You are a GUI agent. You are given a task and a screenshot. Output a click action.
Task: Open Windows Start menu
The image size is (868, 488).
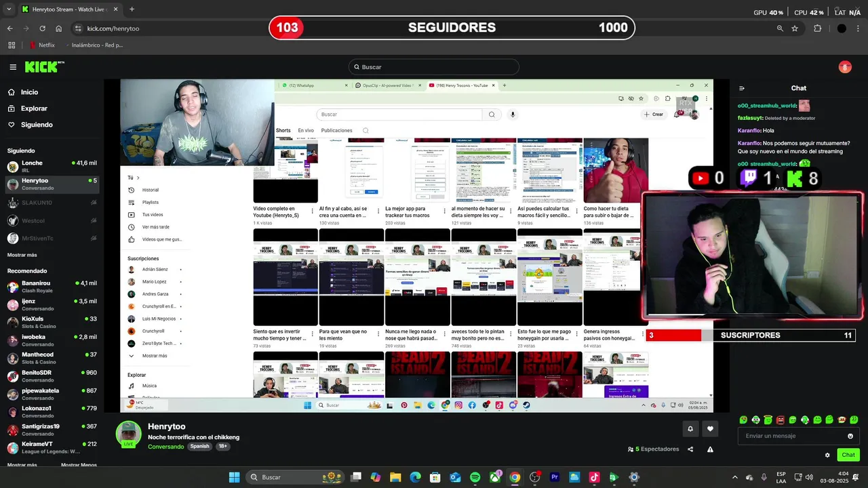tap(234, 477)
